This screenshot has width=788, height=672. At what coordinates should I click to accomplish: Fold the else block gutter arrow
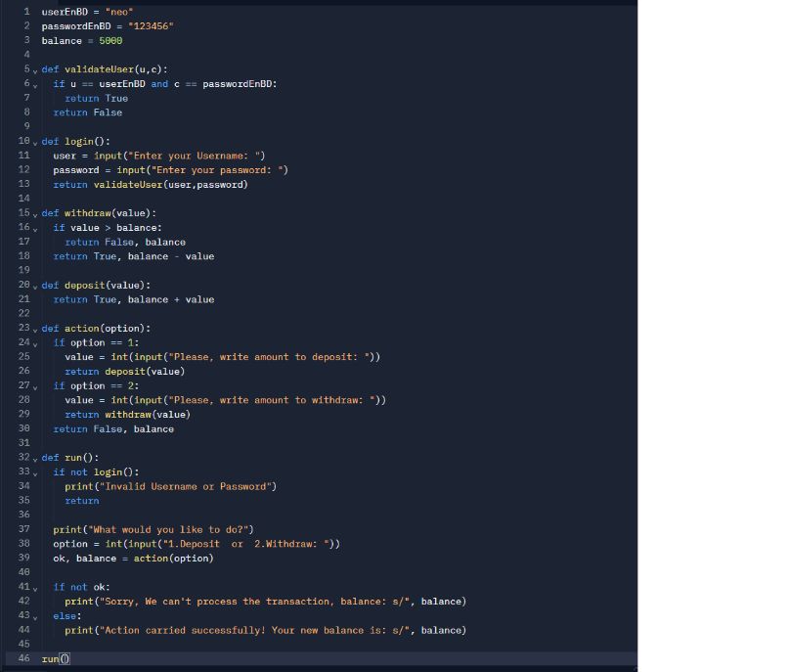tap(35, 617)
